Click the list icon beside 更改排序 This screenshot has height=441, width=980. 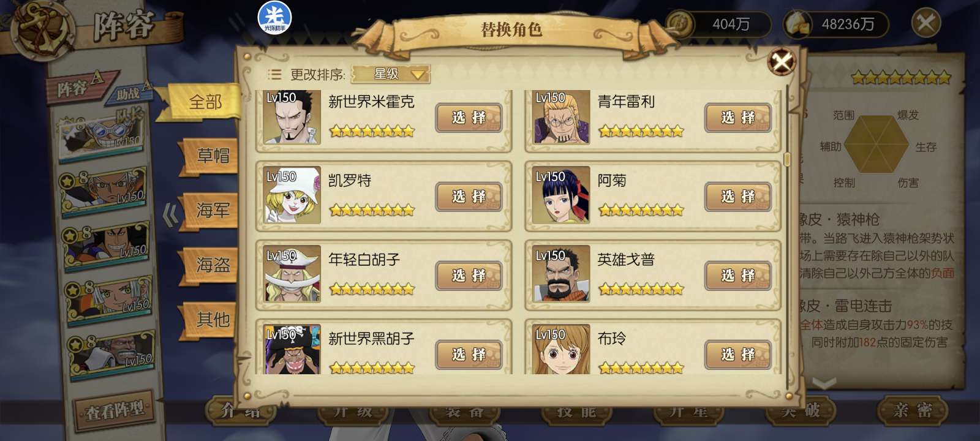[x=274, y=75]
